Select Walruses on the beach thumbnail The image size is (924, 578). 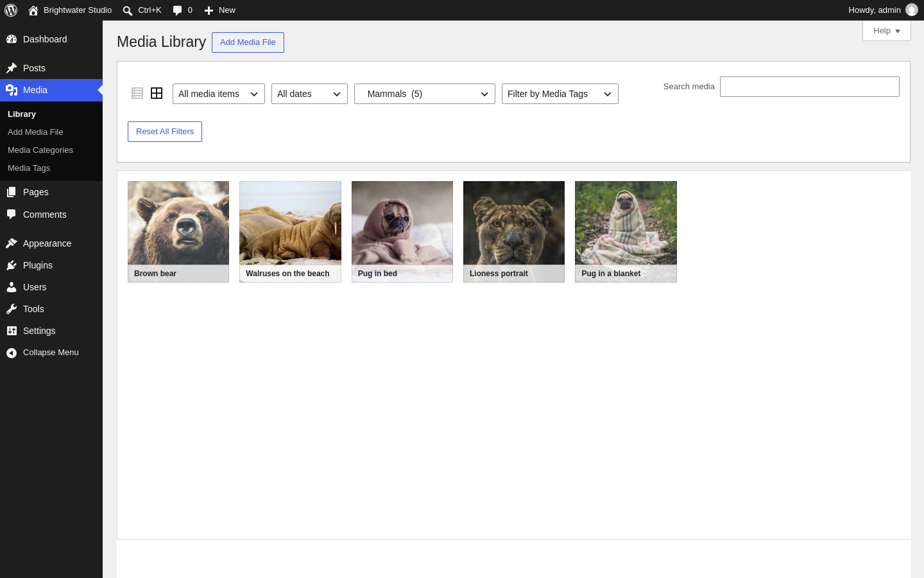pyautogui.click(x=290, y=232)
